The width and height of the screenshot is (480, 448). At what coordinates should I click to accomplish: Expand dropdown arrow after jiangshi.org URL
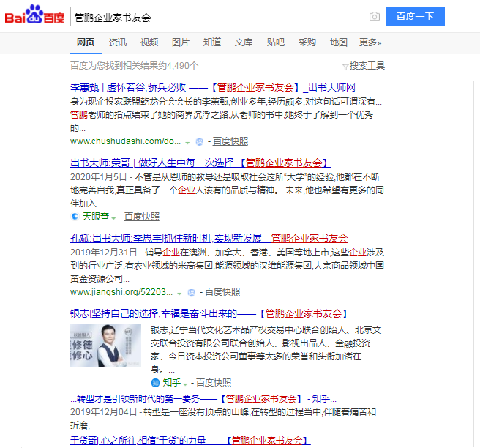180,293
